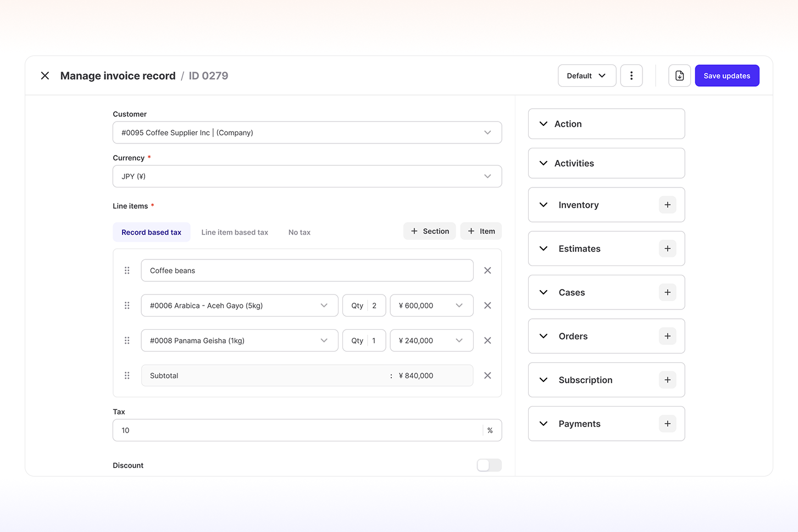Screen dimensions: 798x532
Task: Open the Default view dropdown
Action: [x=586, y=76]
